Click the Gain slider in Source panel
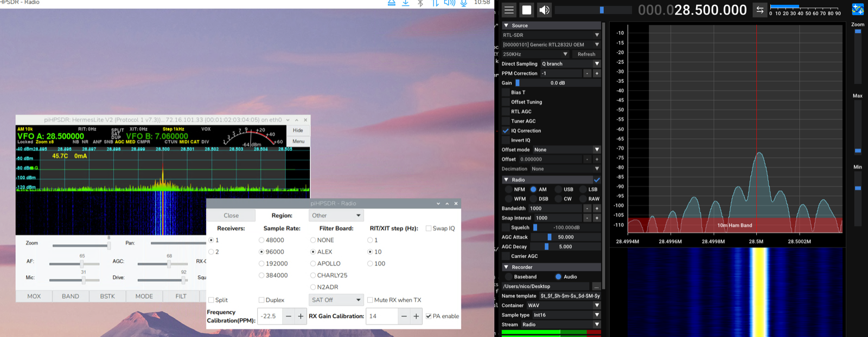Viewport: 868px width, 337px height. tap(557, 83)
